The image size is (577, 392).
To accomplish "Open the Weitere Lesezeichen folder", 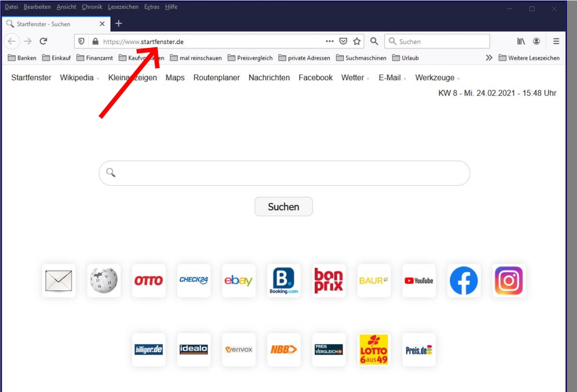I will coord(529,58).
